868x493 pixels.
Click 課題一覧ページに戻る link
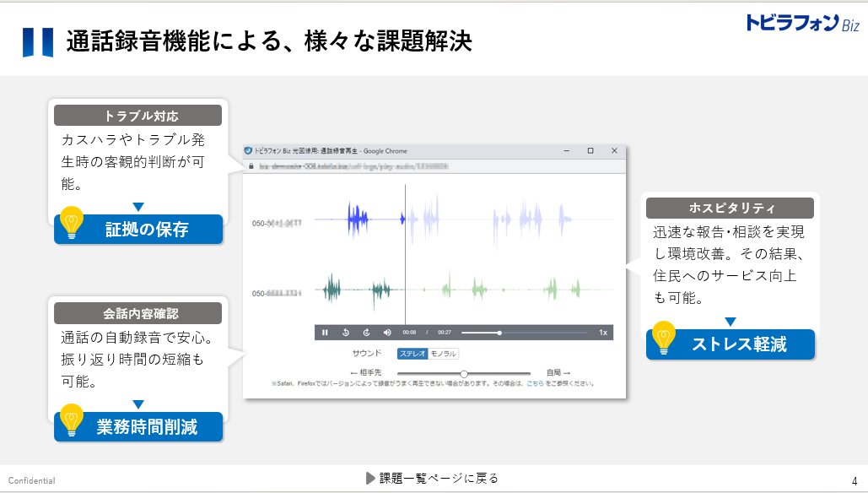(x=432, y=479)
